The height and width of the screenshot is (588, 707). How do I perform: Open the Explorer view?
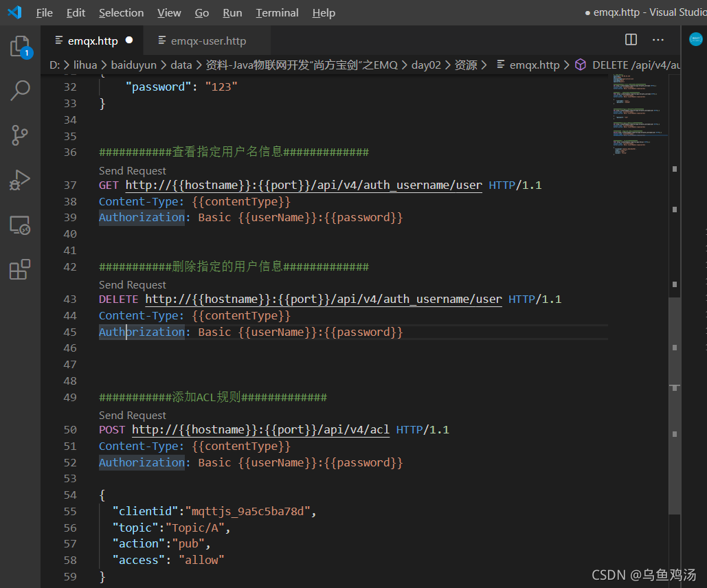pos(20,45)
